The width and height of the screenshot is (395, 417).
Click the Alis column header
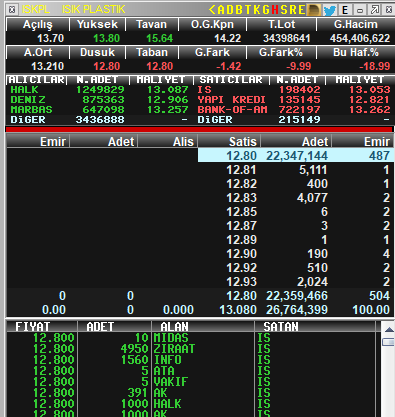point(168,142)
